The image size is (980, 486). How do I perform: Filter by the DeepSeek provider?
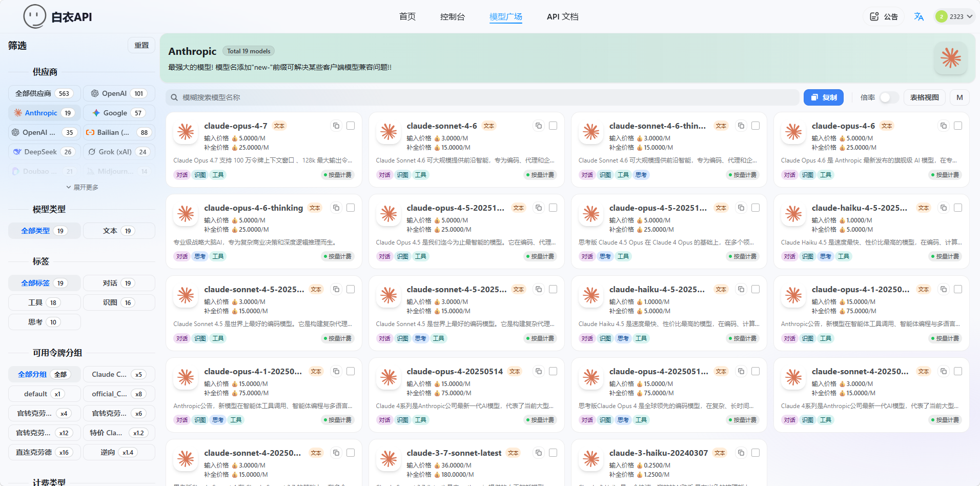tap(45, 152)
